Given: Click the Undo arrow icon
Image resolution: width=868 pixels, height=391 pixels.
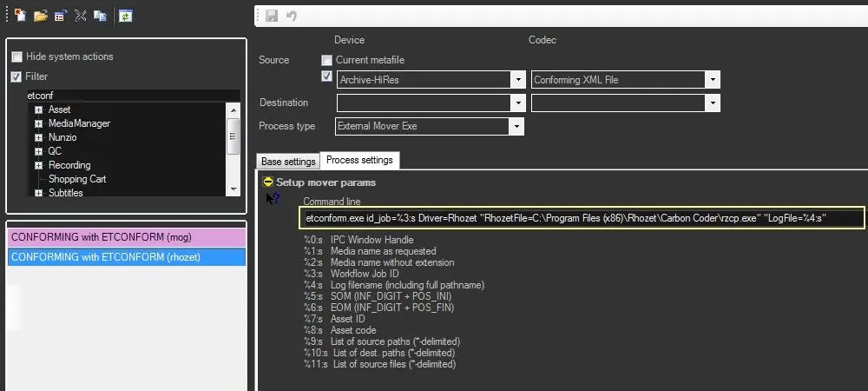Looking at the screenshot, I should point(291,16).
